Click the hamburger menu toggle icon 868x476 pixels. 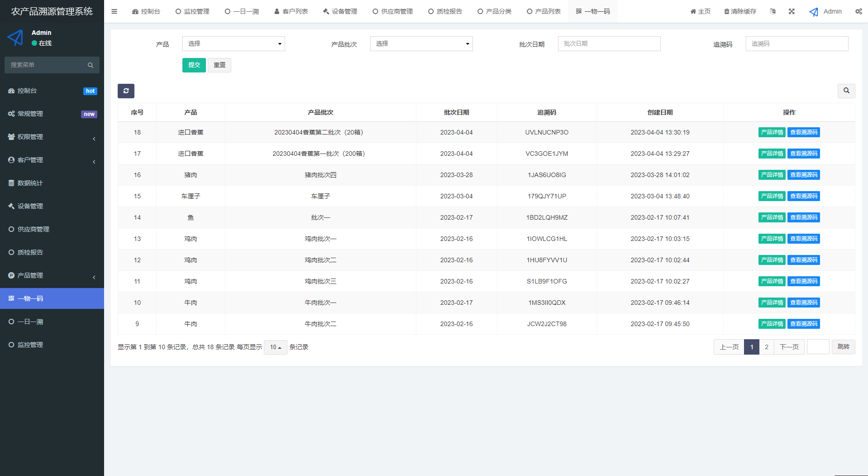tap(114, 11)
